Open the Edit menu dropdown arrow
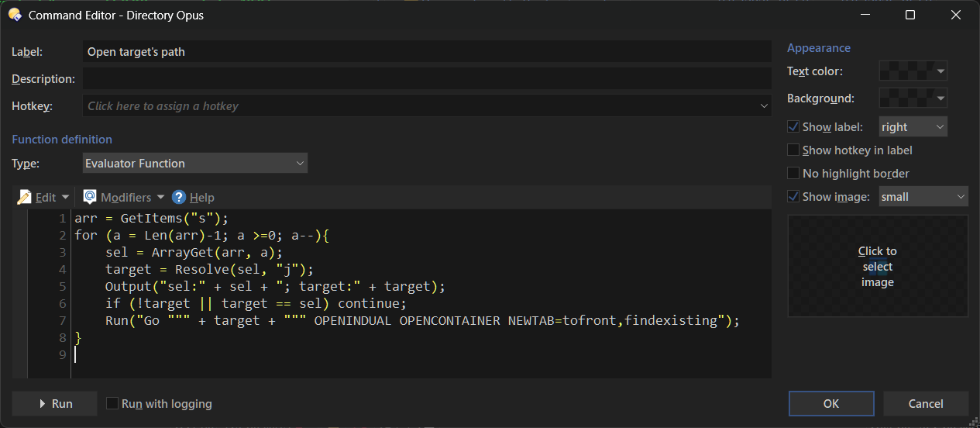980x428 pixels. 65,197
